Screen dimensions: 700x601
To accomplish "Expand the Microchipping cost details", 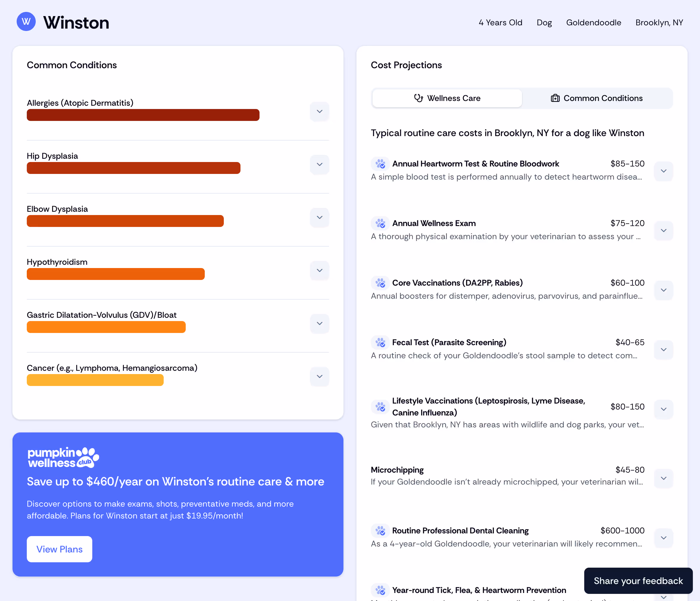I will [x=663, y=478].
